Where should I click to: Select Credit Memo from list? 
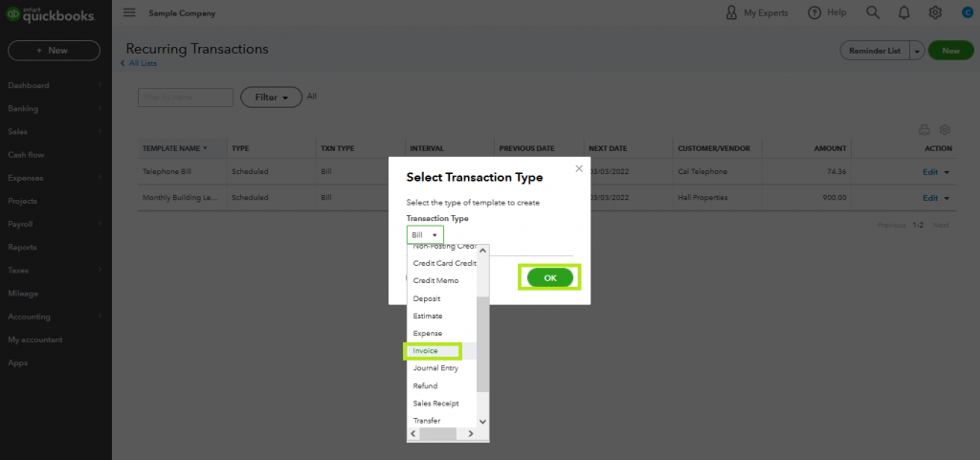pyautogui.click(x=442, y=281)
